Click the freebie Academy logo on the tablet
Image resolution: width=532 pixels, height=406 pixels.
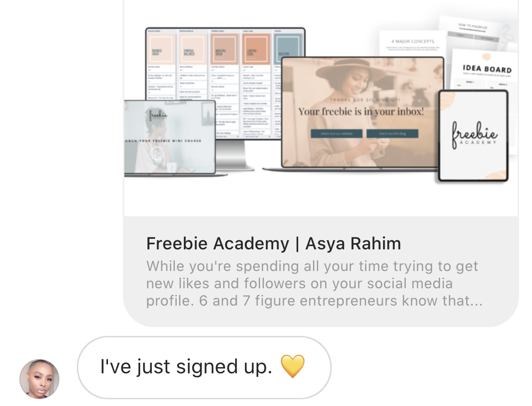[474, 135]
